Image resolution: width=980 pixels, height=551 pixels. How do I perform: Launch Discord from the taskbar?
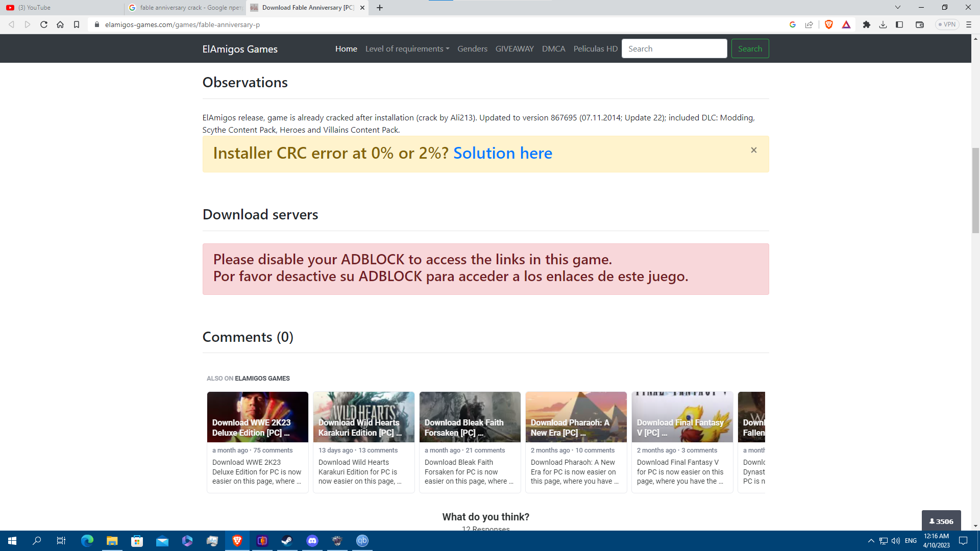(x=312, y=541)
